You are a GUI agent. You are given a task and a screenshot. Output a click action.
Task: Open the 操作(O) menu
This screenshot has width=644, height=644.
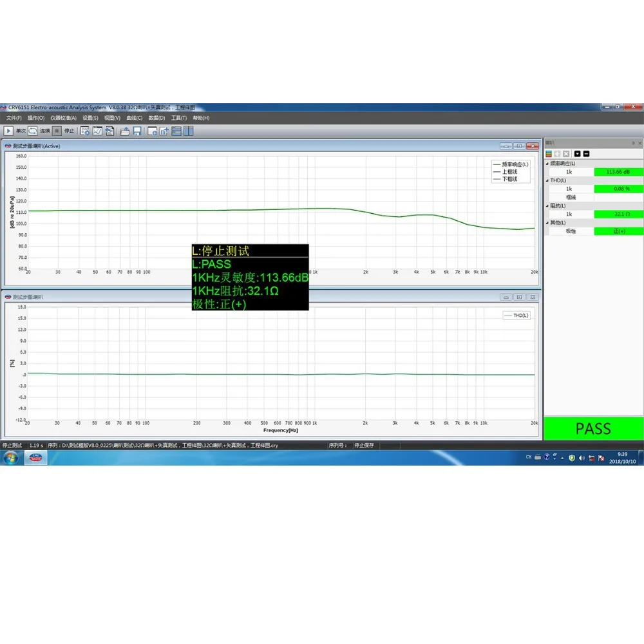click(35, 118)
